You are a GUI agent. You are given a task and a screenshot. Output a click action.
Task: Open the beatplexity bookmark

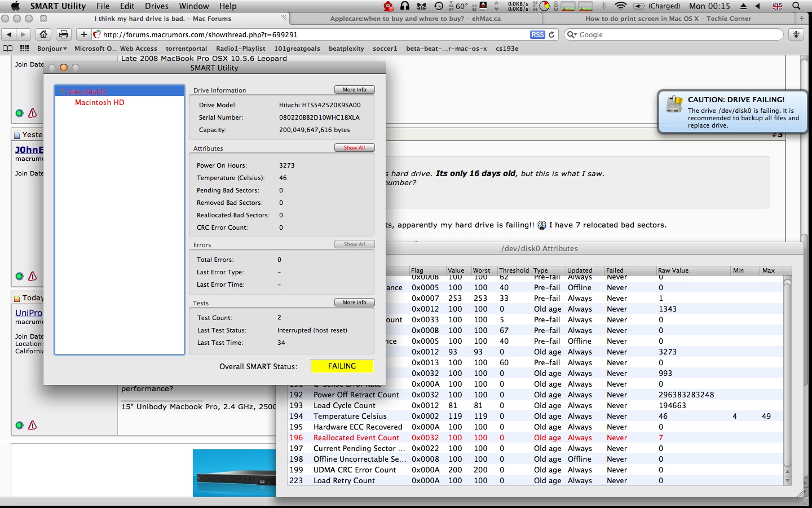coord(346,49)
